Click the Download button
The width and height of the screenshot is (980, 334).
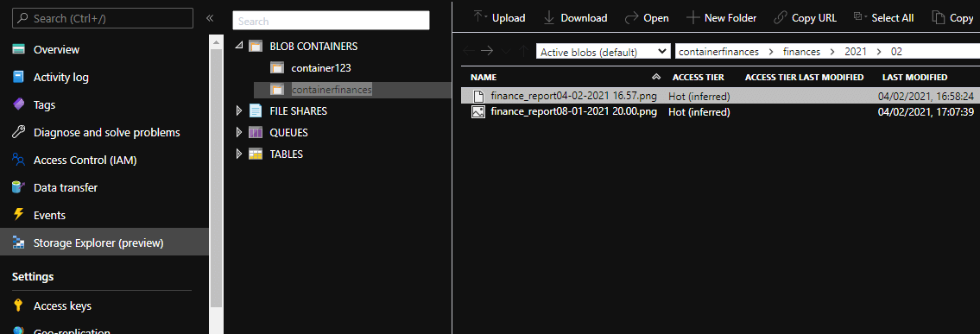[x=575, y=17]
